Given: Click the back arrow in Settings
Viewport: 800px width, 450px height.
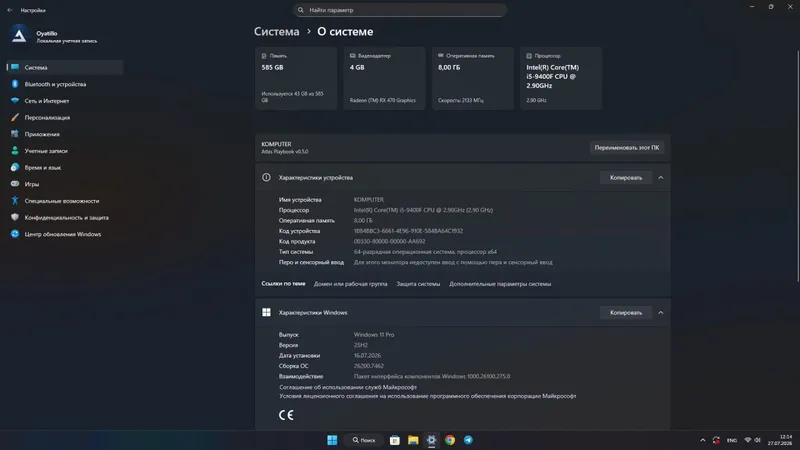Looking at the screenshot, I should pyautogui.click(x=10, y=10).
